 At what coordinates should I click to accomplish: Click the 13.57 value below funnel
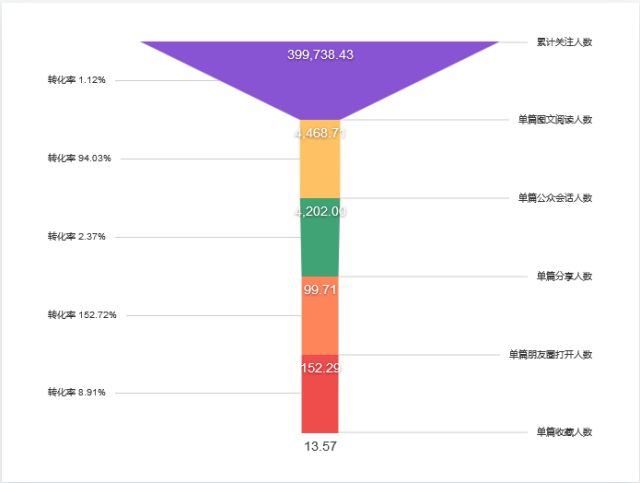[x=320, y=446]
